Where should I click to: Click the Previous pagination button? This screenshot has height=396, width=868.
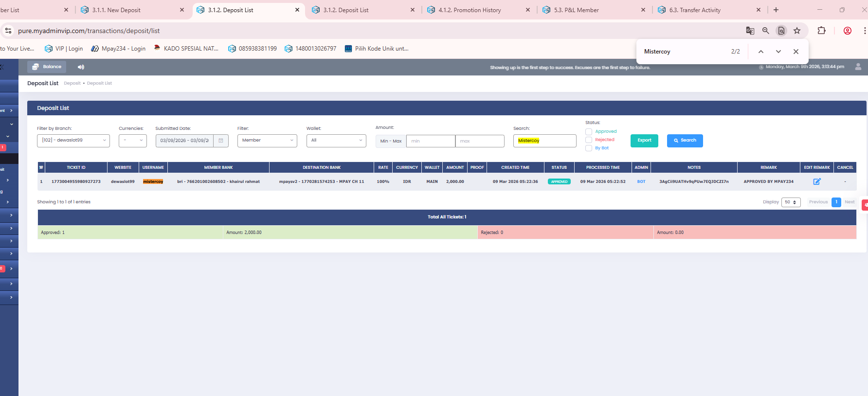[x=818, y=202]
